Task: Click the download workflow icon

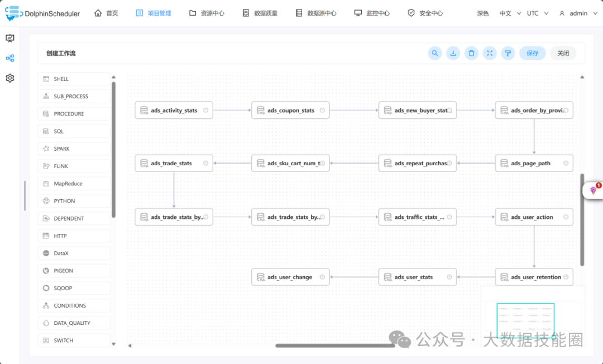Action: [453, 53]
